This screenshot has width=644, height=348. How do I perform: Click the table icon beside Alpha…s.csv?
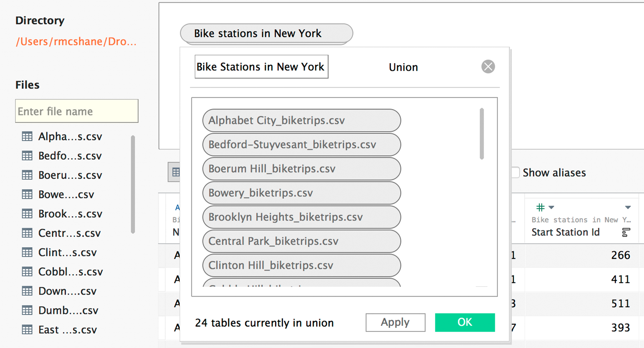pos(27,137)
